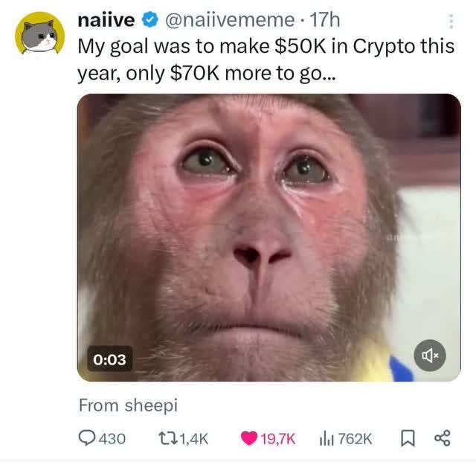The height and width of the screenshot is (465, 476).
Task: Open the reply speech bubble icon
Action: coord(87,438)
